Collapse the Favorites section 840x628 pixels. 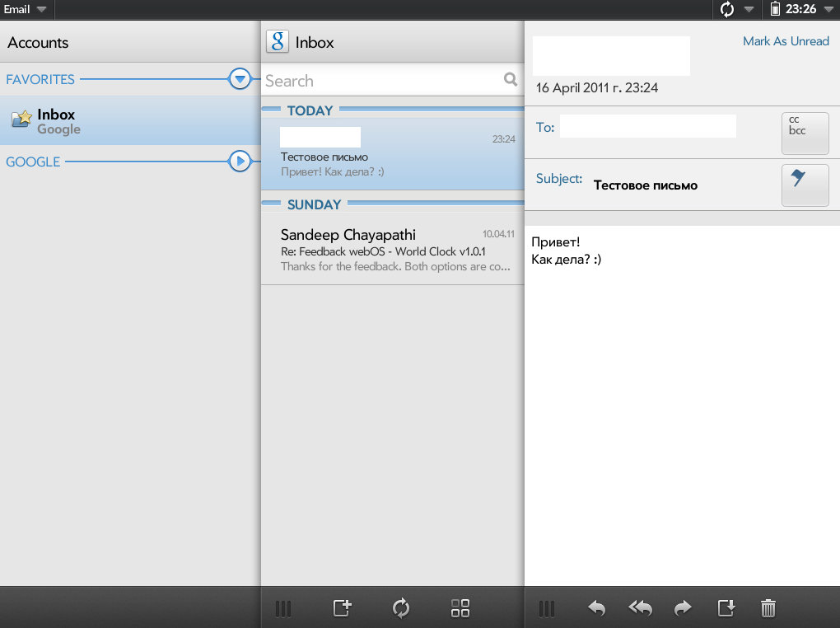click(x=240, y=79)
